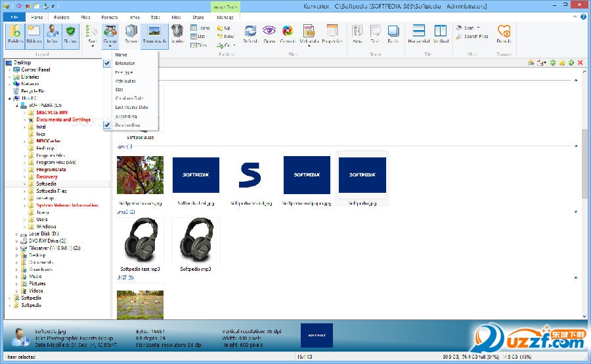Collapse the mp3 group with chevron
This screenshot has height=364, width=591.
[x=576, y=212]
